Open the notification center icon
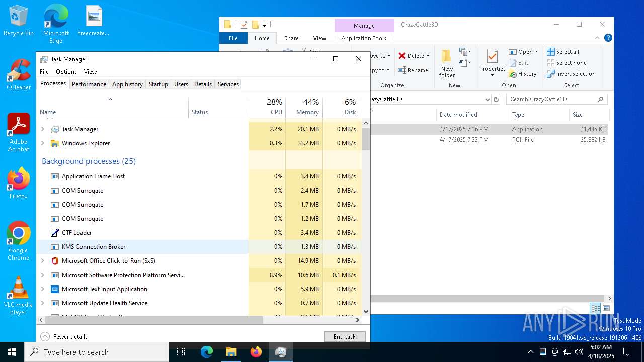 coord(627,352)
